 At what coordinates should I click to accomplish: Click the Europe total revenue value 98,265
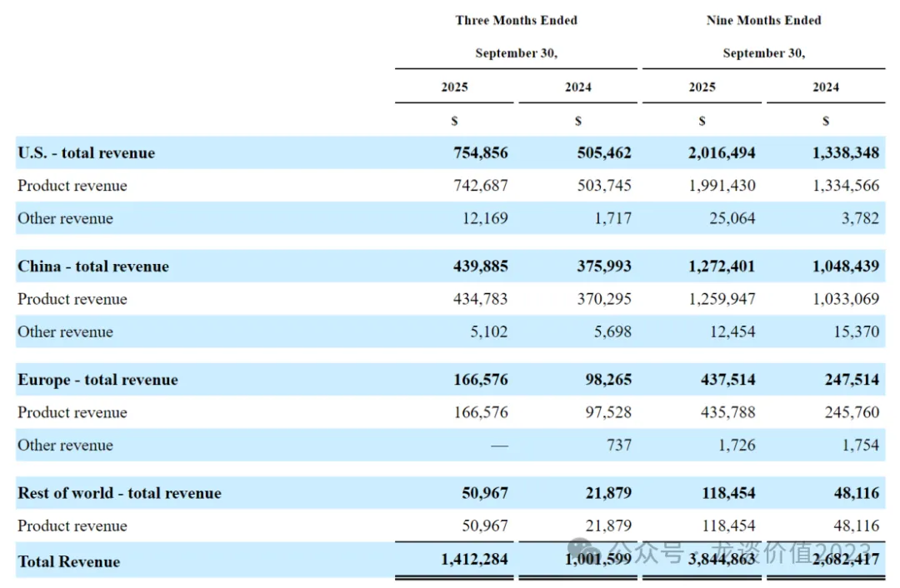[x=604, y=380]
